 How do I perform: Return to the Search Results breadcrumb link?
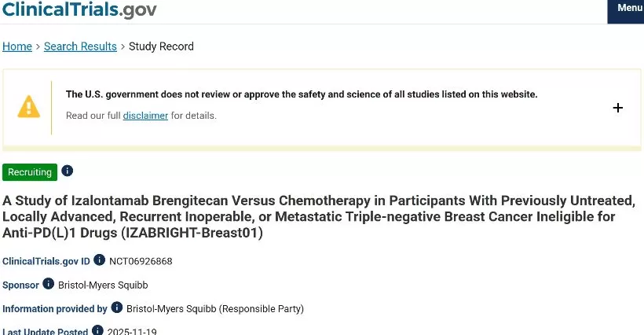pos(80,46)
